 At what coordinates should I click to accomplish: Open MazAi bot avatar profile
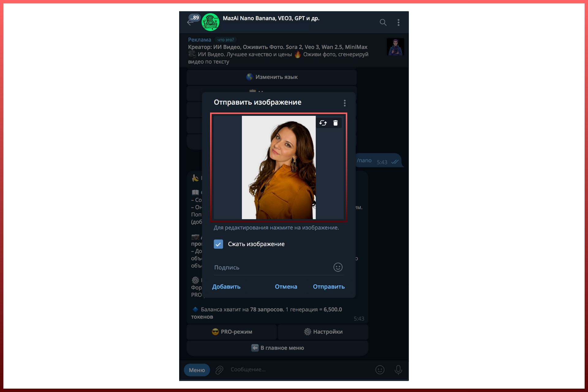[210, 22]
